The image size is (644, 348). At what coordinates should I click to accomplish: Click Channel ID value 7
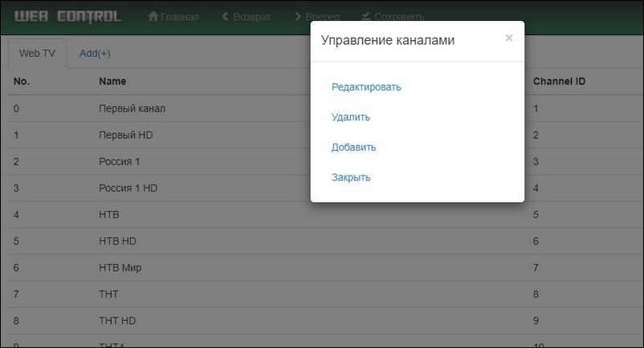pos(536,268)
